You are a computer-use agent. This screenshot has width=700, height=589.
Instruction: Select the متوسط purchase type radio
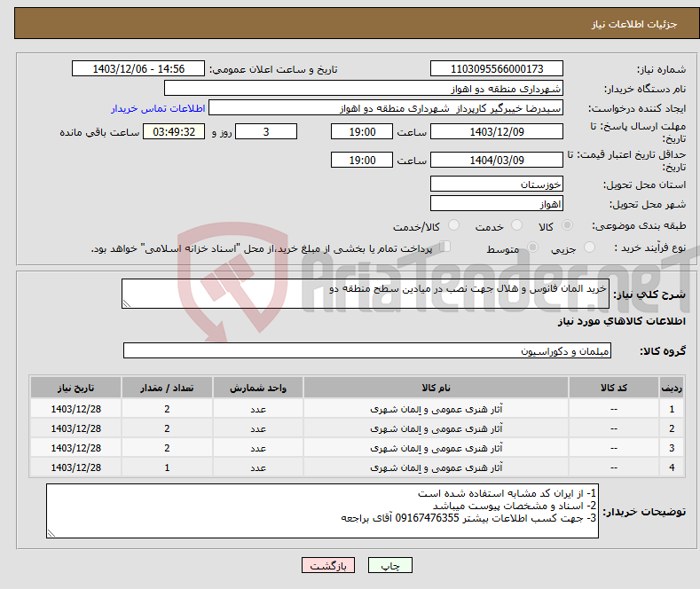(x=532, y=247)
